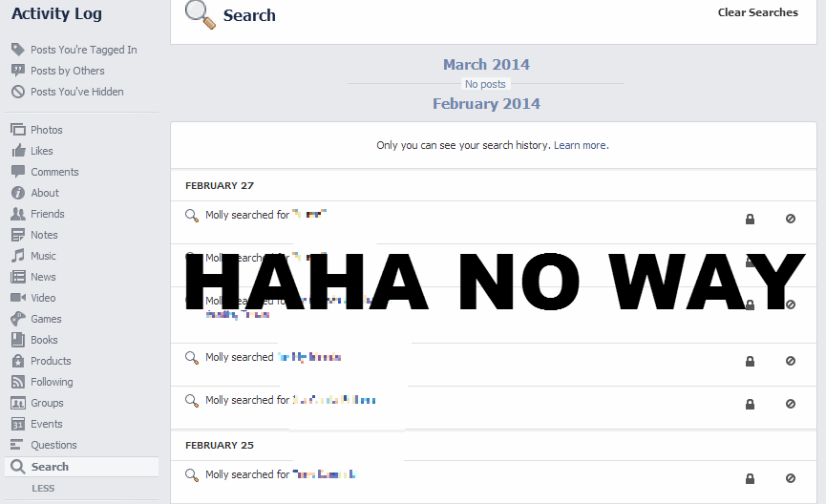The width and height of the screenshot is (826, 504).
Task: Click the large magnifying glass Search header icon
Action: (x=201, y=14)
